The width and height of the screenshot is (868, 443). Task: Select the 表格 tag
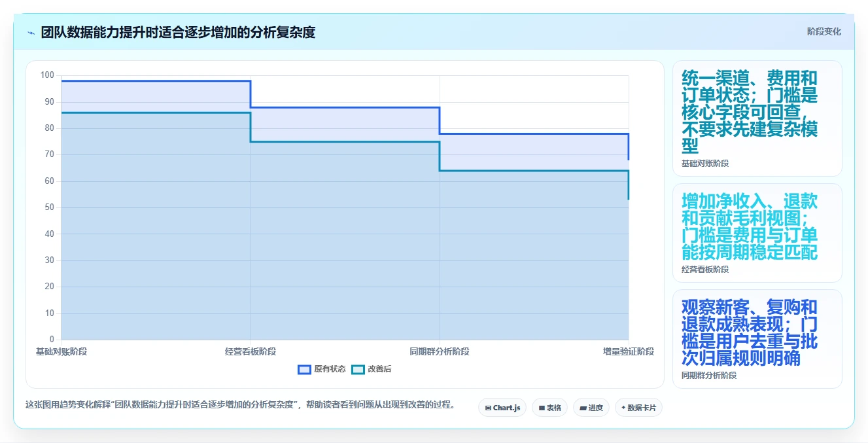pos(549,408)
